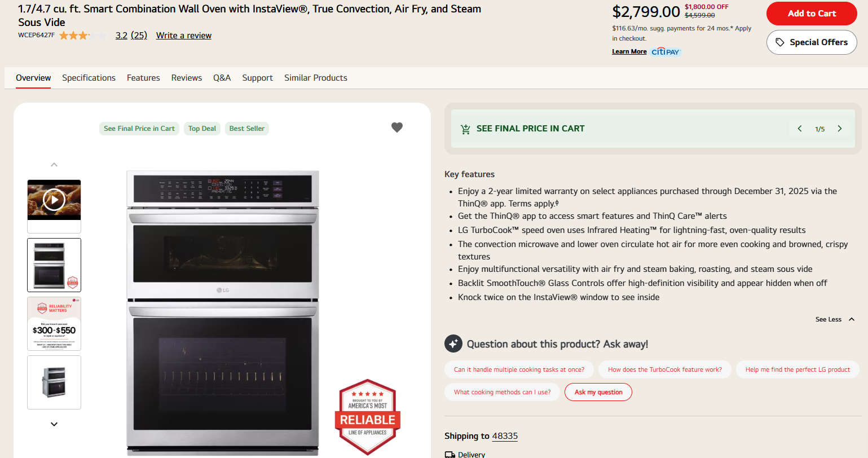Collapse key features with See Less
This screenshot has width=868, height=458.
835,319
